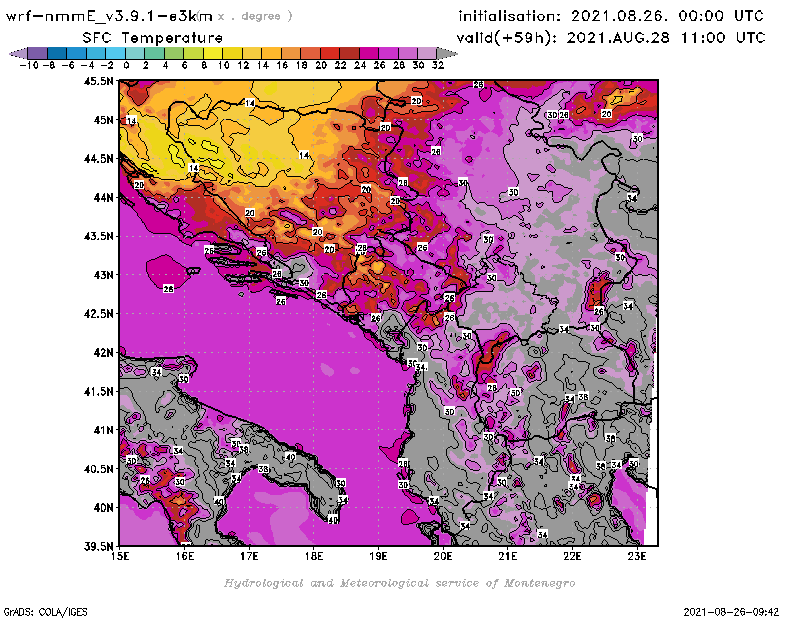The height and width of the screenshot is (618, 800).
Task: Click the legend swatch between 28 and 30
Action: point(408,53)
